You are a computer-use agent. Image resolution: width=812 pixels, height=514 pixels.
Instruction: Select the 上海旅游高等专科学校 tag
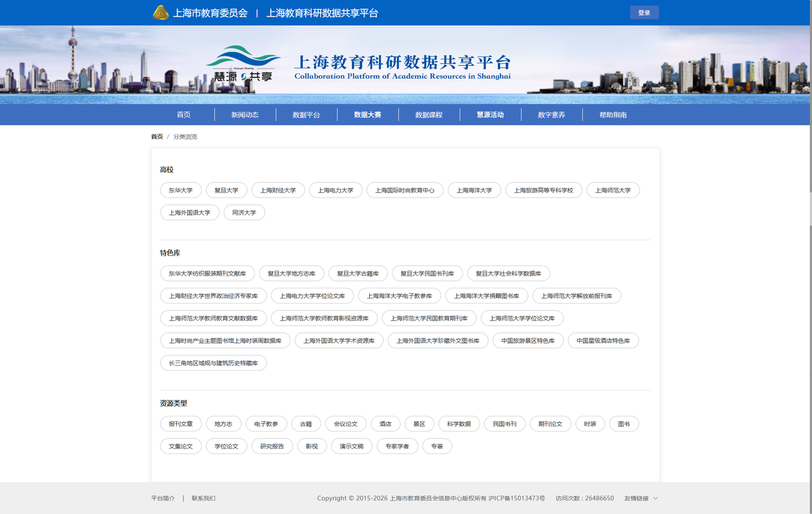tap(544, 190)
